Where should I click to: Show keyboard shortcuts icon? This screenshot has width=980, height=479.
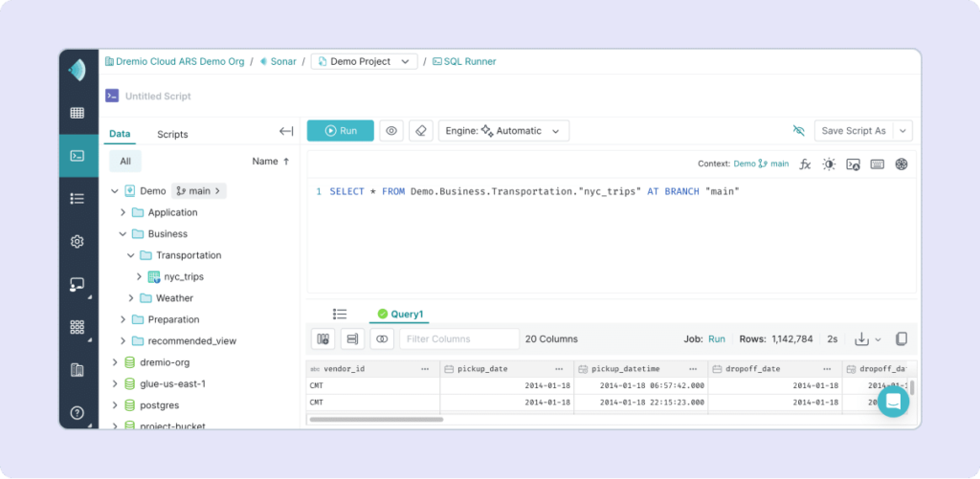pos(877,164)
